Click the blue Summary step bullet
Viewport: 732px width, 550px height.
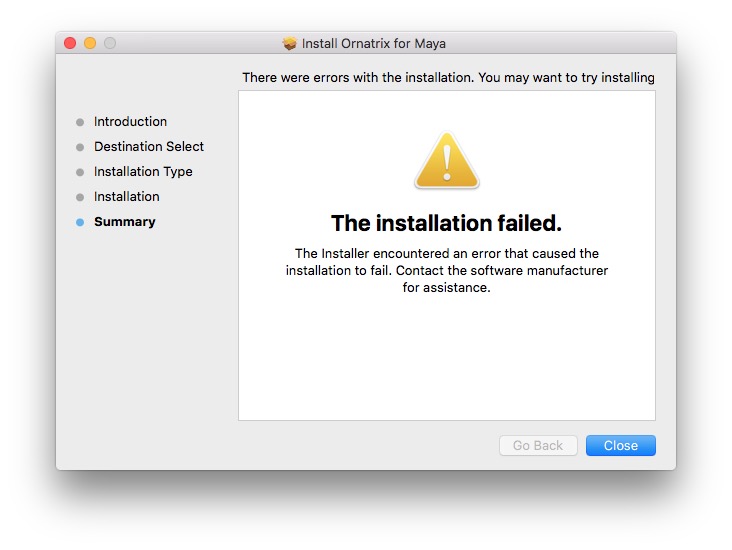(x=80, y=222)
